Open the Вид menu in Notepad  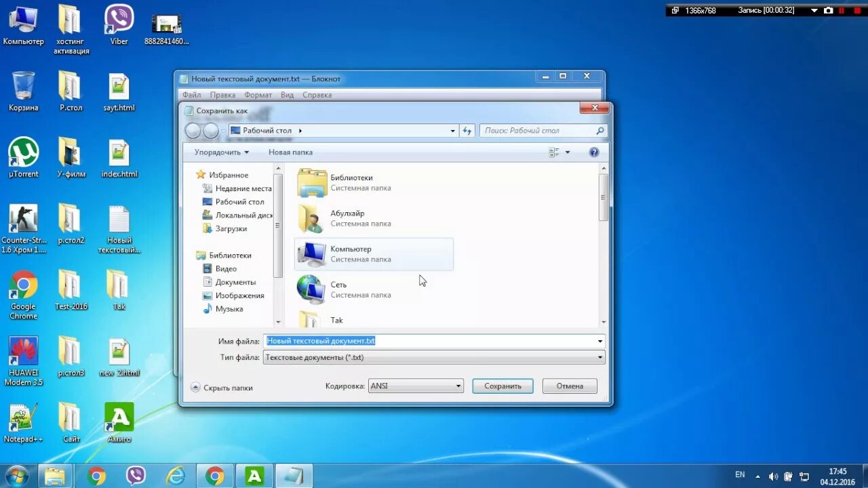(287, 95)
